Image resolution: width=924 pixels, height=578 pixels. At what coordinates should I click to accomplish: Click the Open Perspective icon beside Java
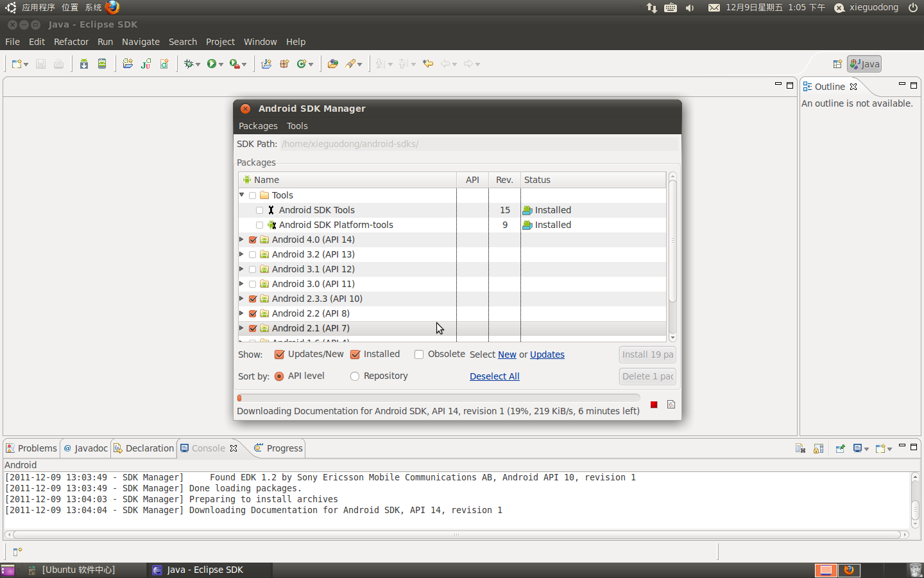click(837, 64)
